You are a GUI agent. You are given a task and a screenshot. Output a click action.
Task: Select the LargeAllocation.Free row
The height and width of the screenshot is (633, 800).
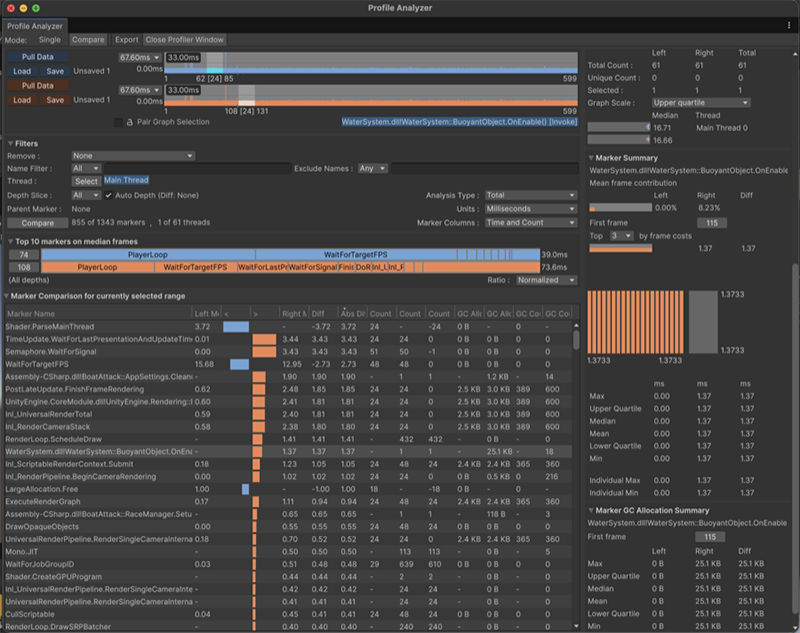[289, 489]
